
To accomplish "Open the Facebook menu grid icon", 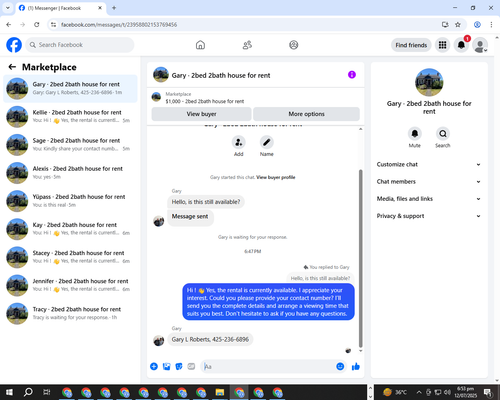I will click(442, 45).
